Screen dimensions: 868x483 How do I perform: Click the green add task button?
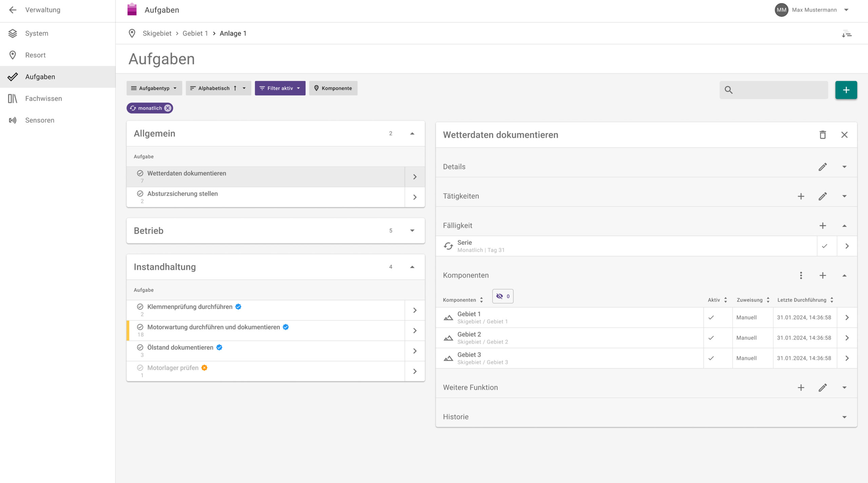(x=846, y=90)
